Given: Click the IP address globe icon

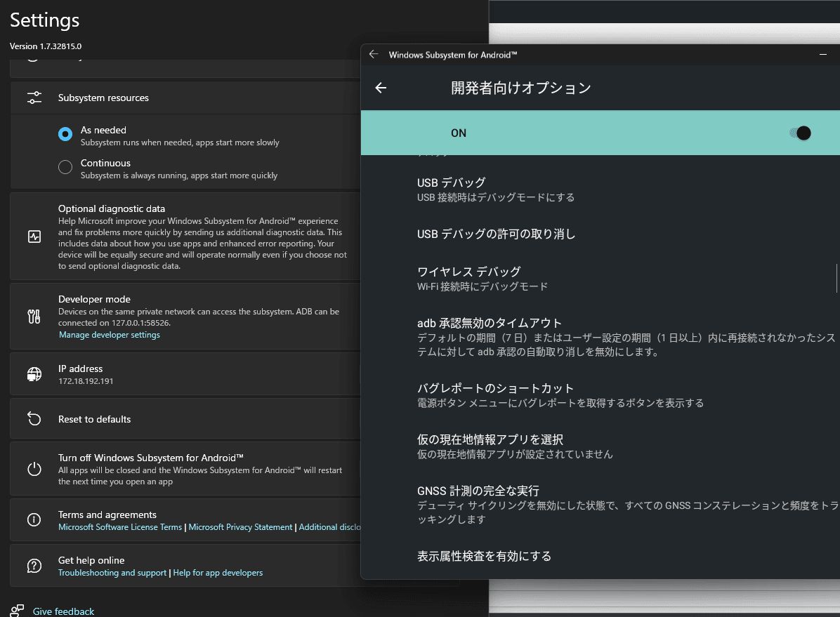Looking at the screenshot, I should [x=34, y=374].
